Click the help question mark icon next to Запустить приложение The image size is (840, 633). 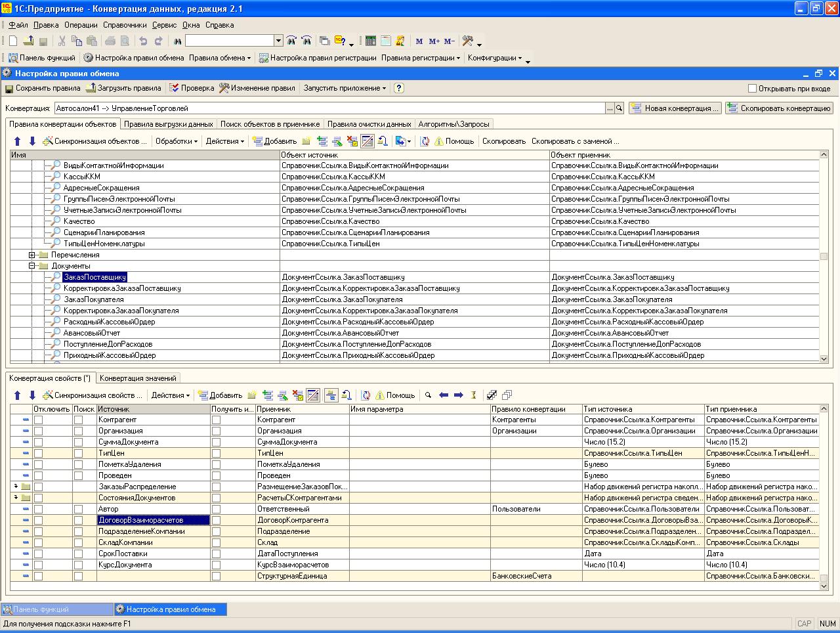[x=398, y=88]
